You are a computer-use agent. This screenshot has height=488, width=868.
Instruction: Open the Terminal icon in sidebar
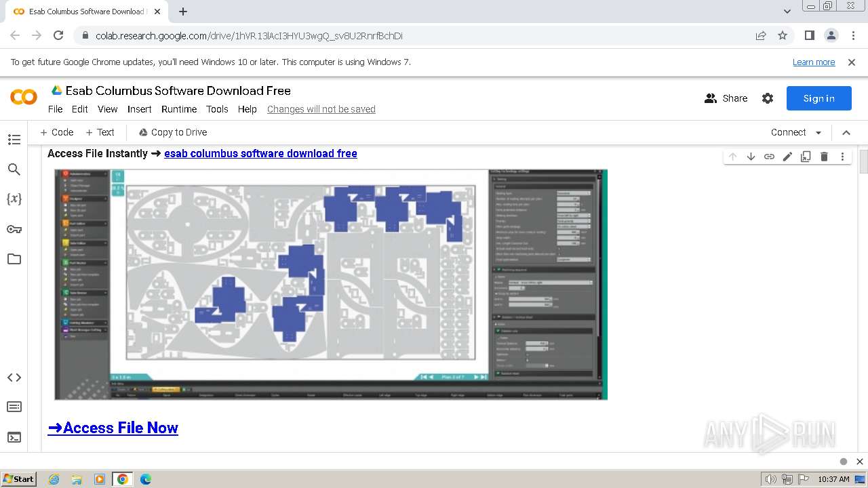pos(14,437)
